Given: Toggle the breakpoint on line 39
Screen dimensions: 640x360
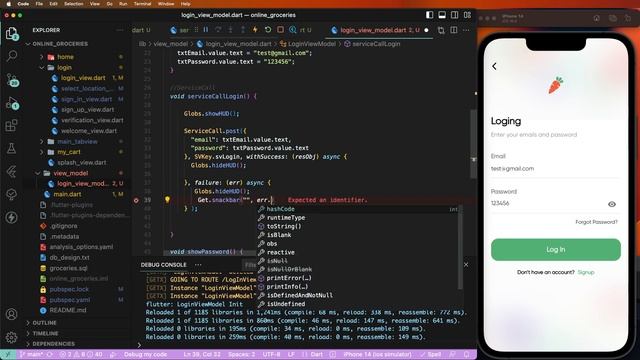Looking at the screenshot, I should tap(136, 200).
